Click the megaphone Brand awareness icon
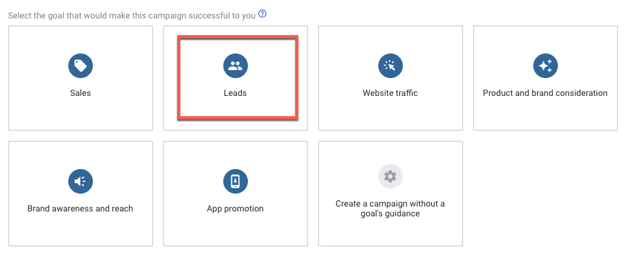The width and height of the screenshot is (644, 260). [81, 181]
